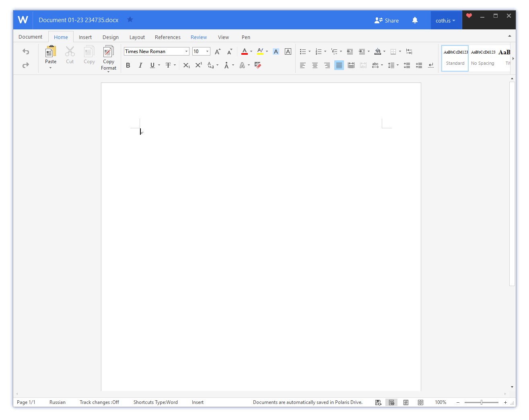Click the Undo arrow icon
This screenshot has height=420, width=529.
26,51
